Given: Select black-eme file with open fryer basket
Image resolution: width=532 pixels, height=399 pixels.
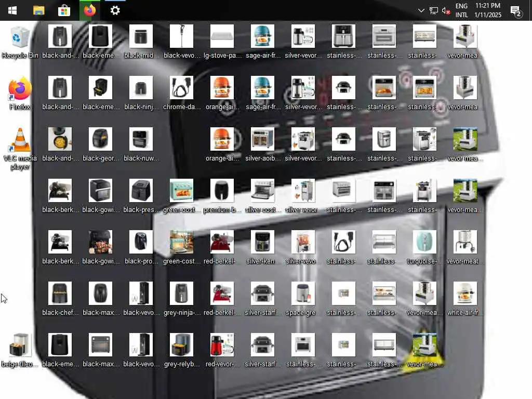Looking at the screenshot, I should pyautogui.click(x=100, y=94).
